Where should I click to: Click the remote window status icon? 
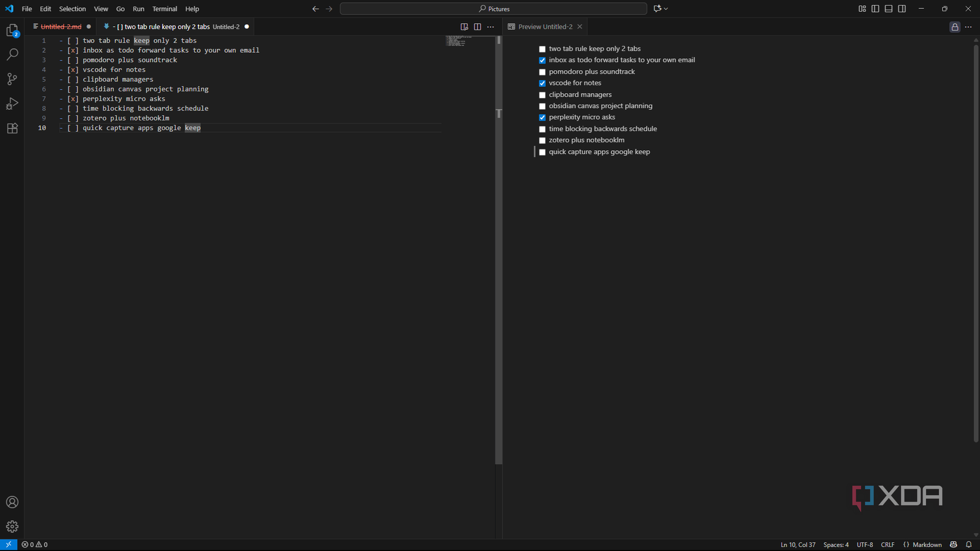click(8, 544)
